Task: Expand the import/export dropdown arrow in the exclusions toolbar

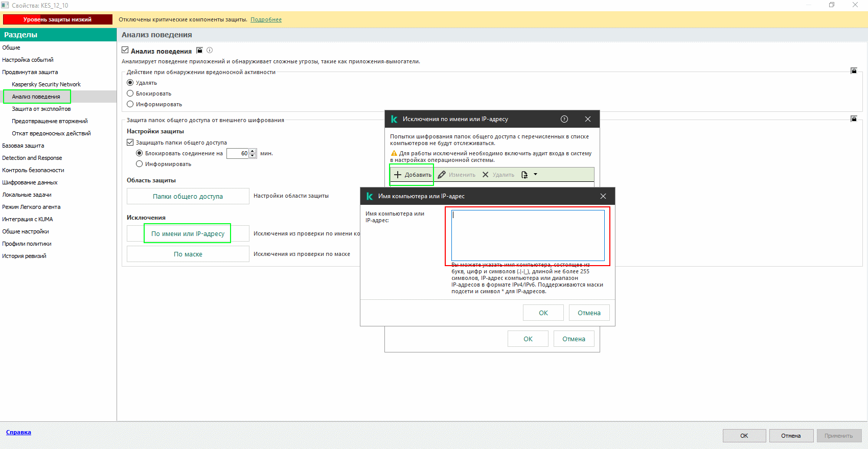Action: pos(536,174)
